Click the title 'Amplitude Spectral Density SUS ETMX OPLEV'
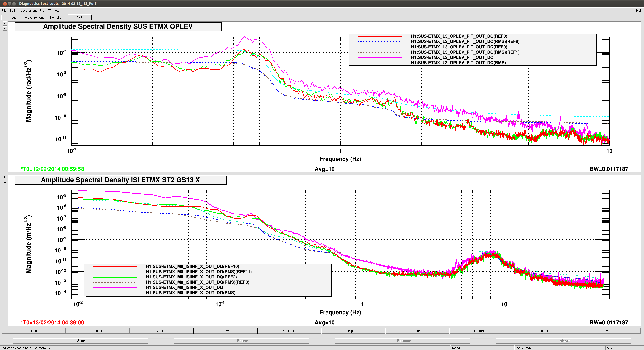This screenshot has width=644, height=350. pos(118,27)
